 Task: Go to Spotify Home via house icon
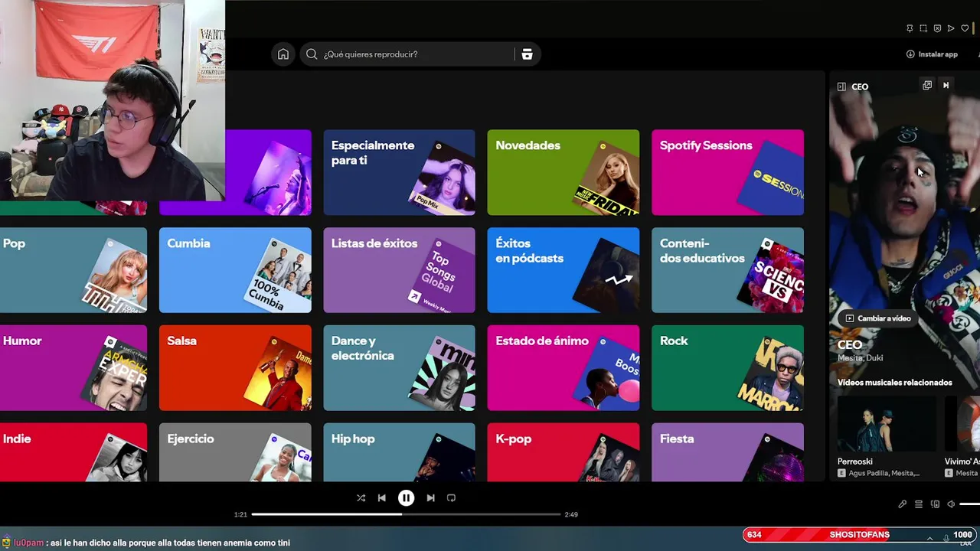coord(283,54)
